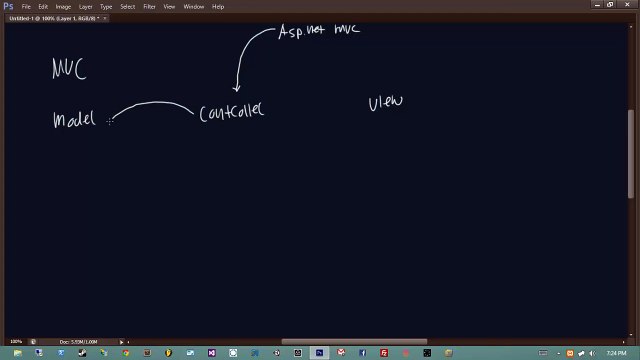
Task: Click the vertical scrollbar down arrow
Action: click(631, 335)
